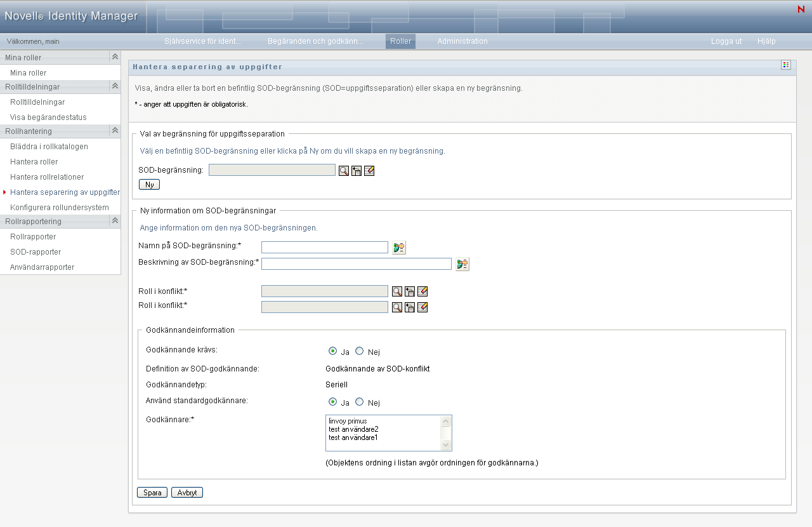Image resolution: width=812 pixels, height=527 pixels.
Task: Open localization icon for Namn på SOD-begränsning
Action: click(398, 248)
